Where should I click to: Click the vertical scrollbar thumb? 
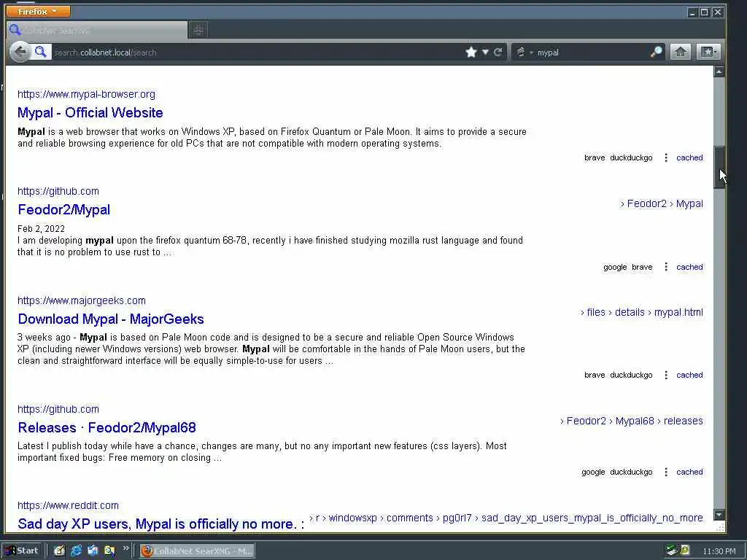click(x=719, y=167)
